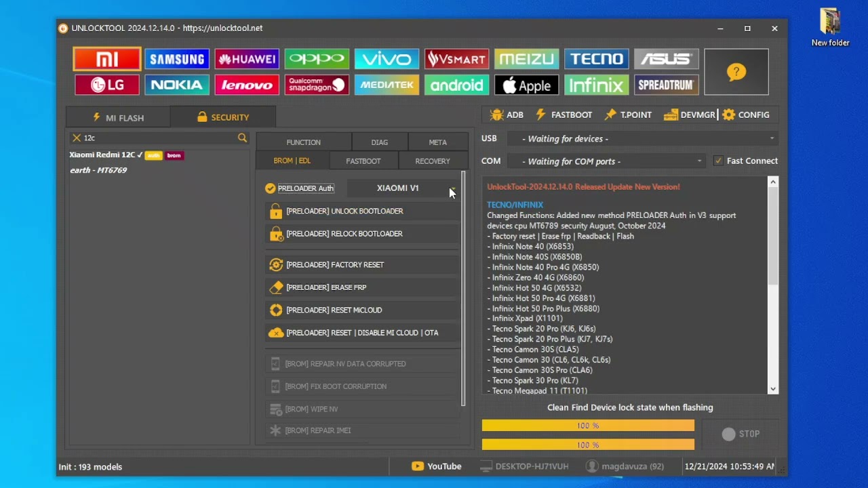Select the Nokia brand tile
This screenshot has width=868, height=488.
coord(177,85)
